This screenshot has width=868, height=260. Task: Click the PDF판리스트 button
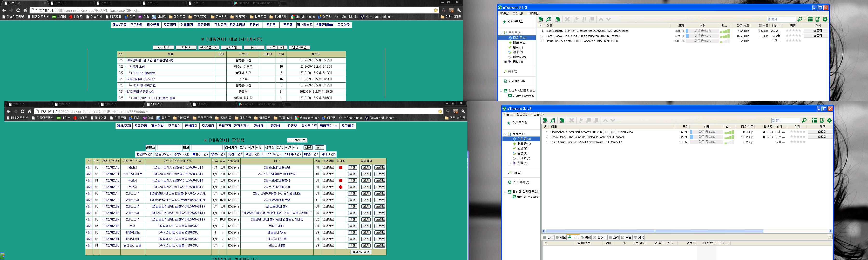(x=297, y=140)
